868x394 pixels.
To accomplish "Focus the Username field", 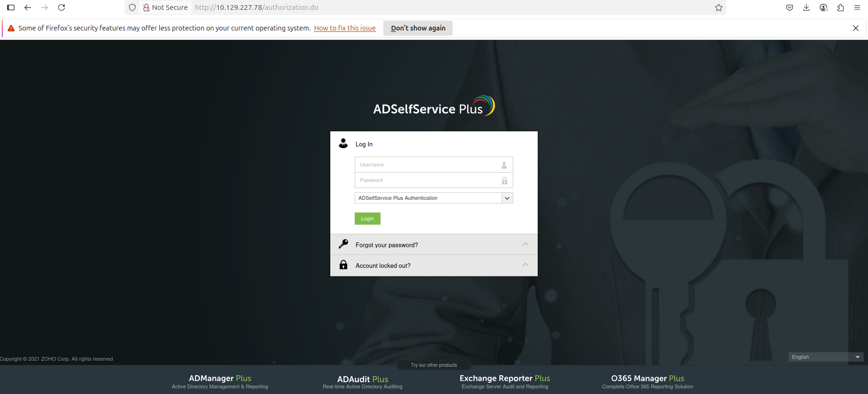I will tap(434, 165).
